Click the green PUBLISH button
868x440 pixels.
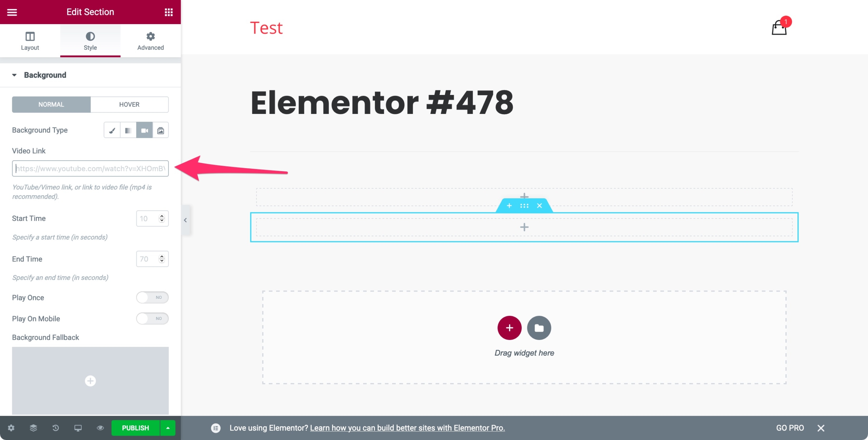(x=136, y=428)
